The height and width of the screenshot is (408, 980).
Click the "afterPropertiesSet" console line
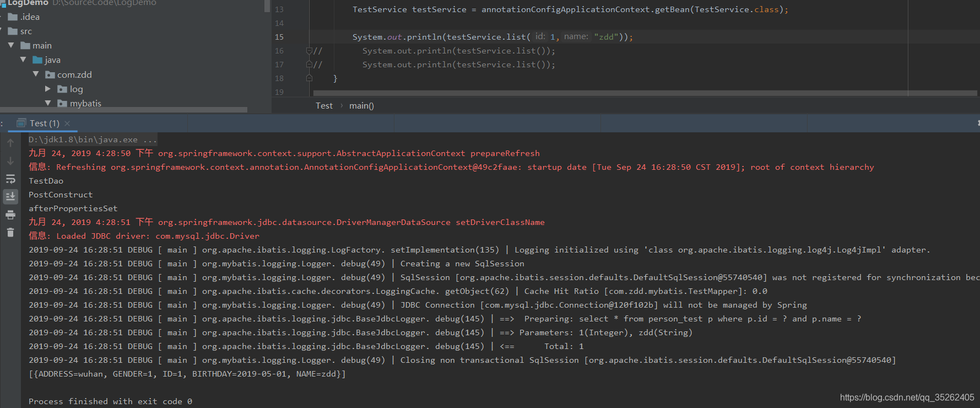pos(73,208)
